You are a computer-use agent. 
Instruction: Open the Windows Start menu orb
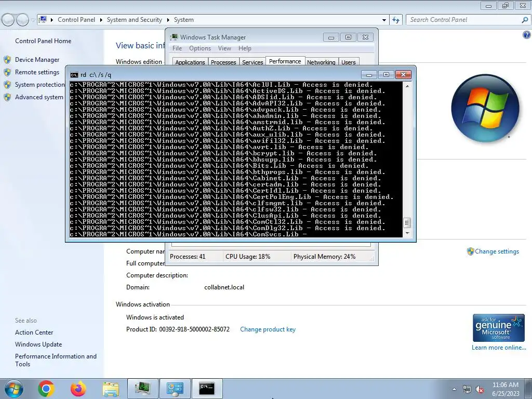[14, 389]
